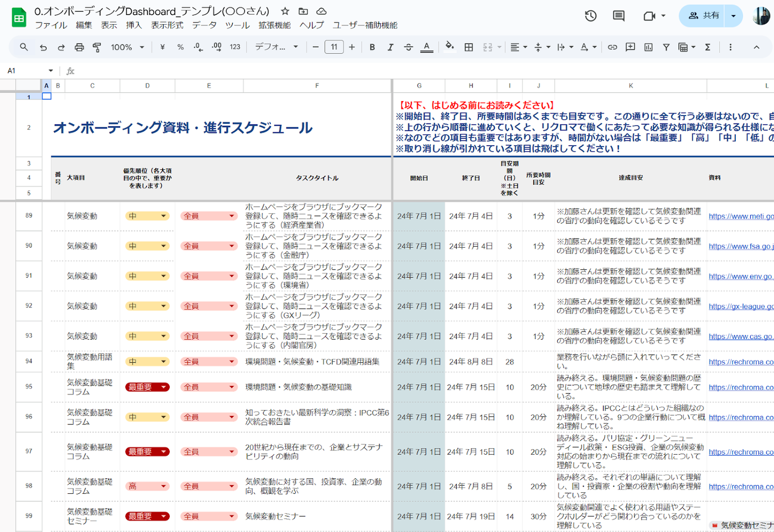Insert a chart using toolbar icon
This screenshot has height=532, width=774.
pos(648,47)
